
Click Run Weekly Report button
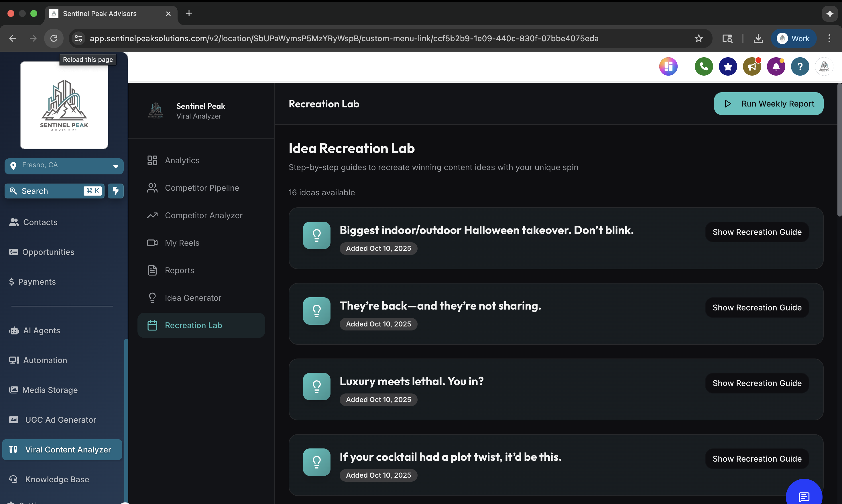click(x=768, y=104)
